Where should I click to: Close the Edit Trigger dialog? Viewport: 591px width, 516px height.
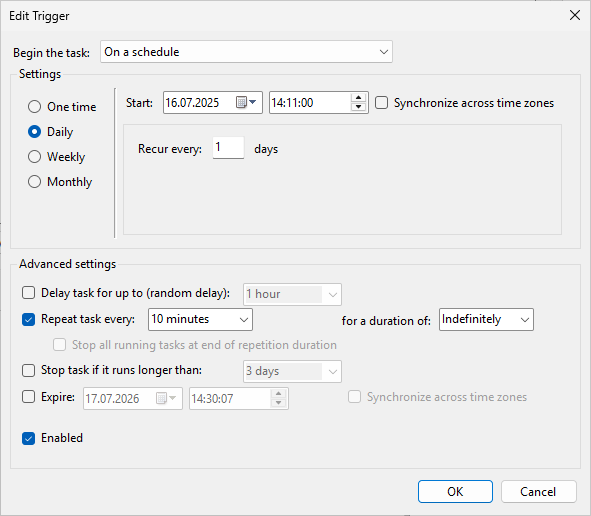(x=574, y=15)
